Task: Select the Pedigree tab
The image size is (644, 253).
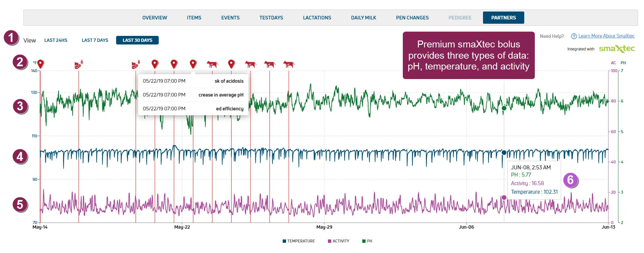Action: coord(460,18)
